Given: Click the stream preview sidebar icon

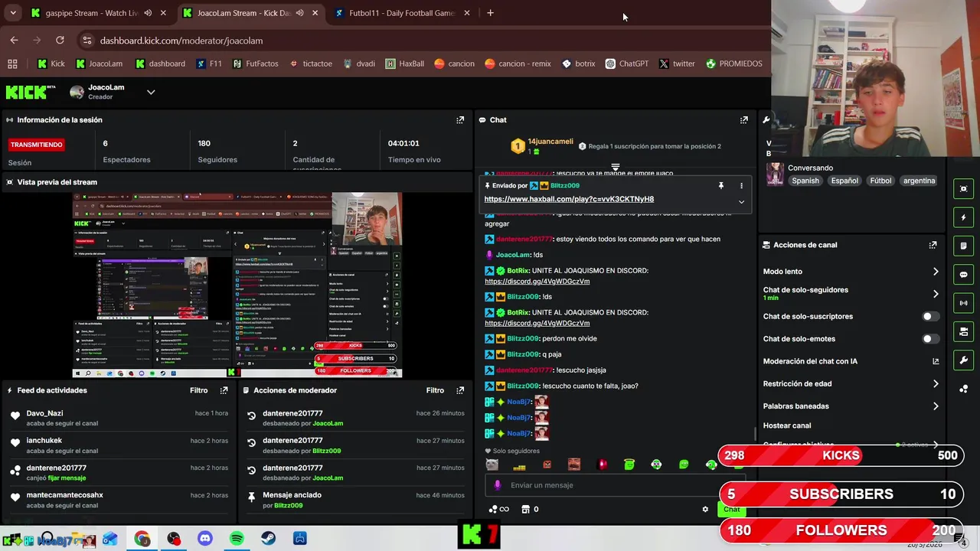Looking at the screenshot, I should pyautogui.click(x=963, y=189).
